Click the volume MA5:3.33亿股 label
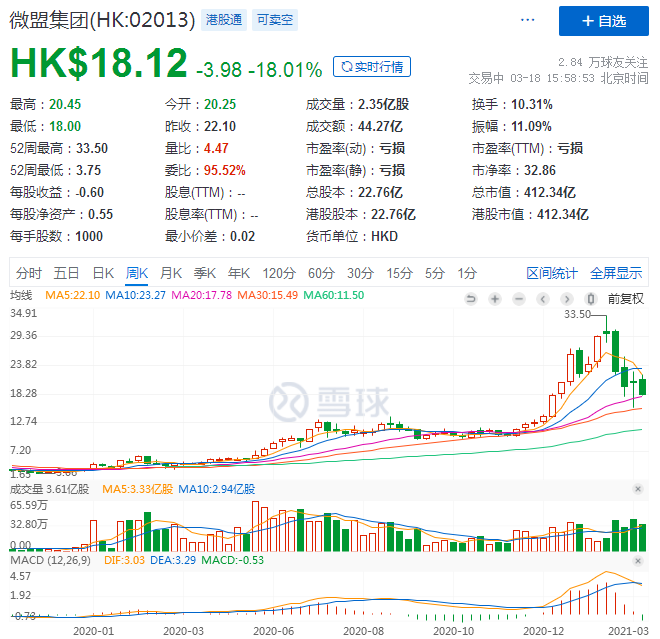This screenshot has width=660, height=639. (x=138, y=489)
